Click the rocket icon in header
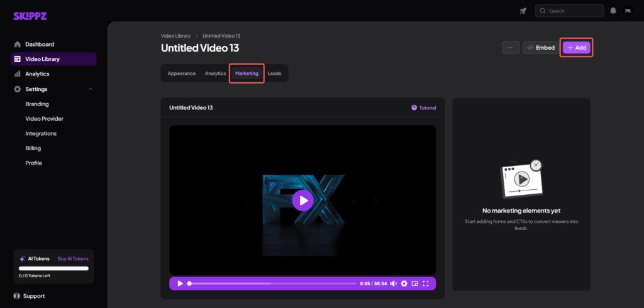 click(523, 11)
